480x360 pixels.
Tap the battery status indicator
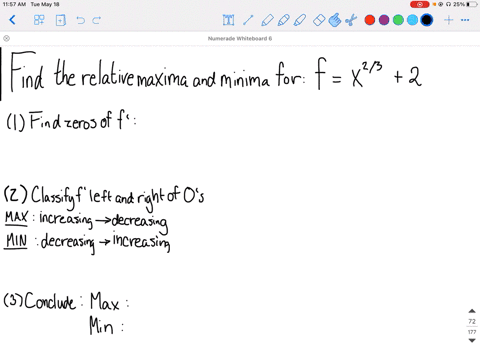(472, 4)
